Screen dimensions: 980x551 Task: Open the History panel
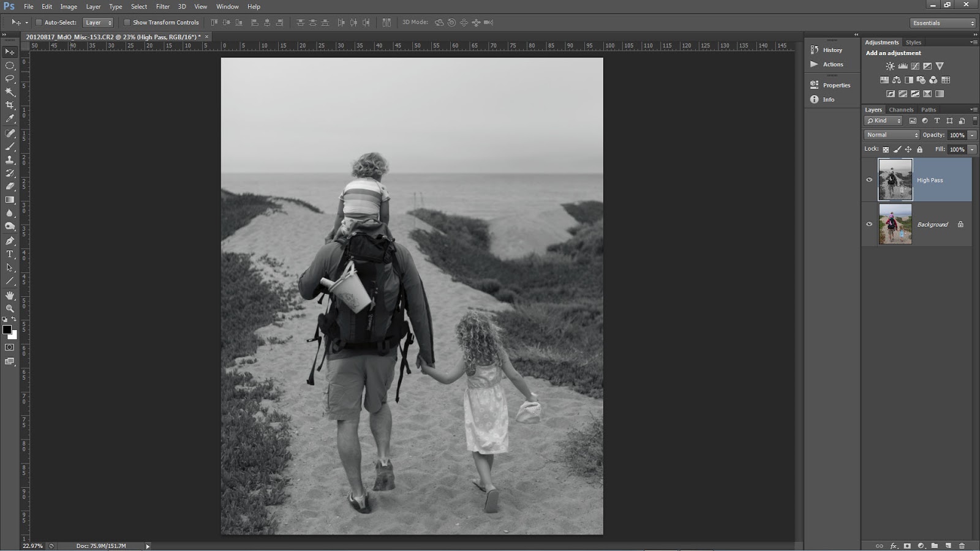[x=832, y=50]
